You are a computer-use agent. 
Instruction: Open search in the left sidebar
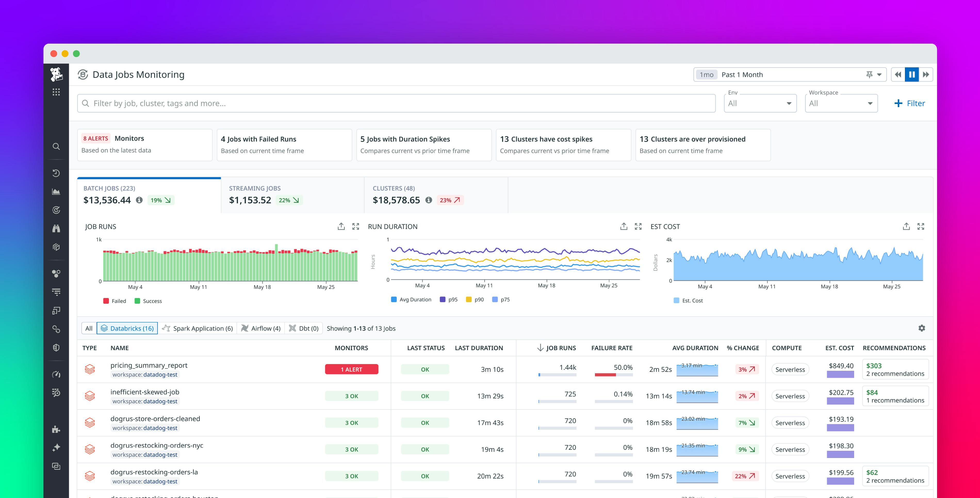point(56,146)
